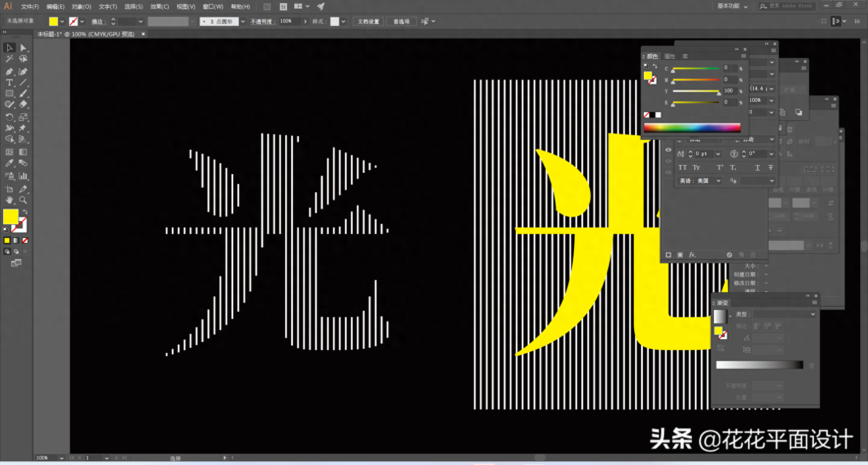Select the Magic Wand tool
This screenshot has width=868, height=465.
pos(9,59)
